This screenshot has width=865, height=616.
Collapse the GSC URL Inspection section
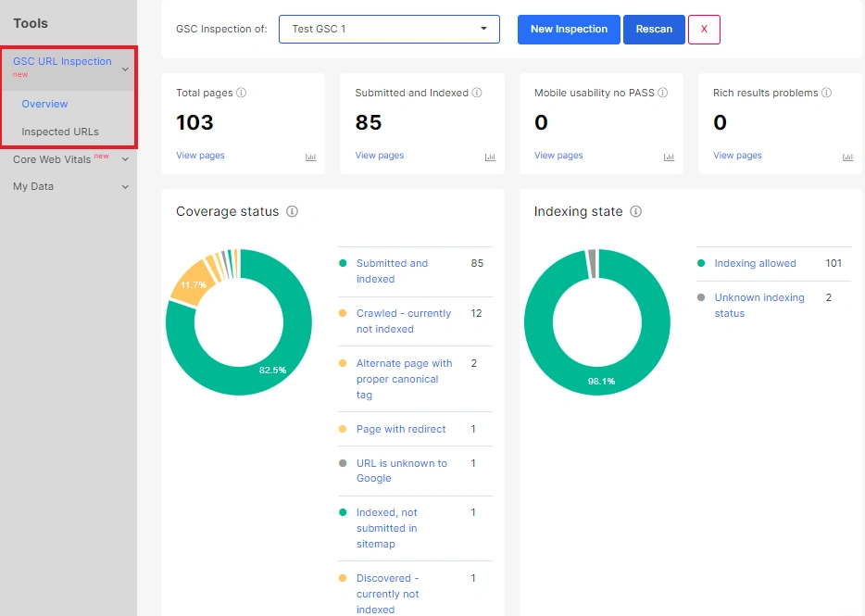click(x=125, y=68)
